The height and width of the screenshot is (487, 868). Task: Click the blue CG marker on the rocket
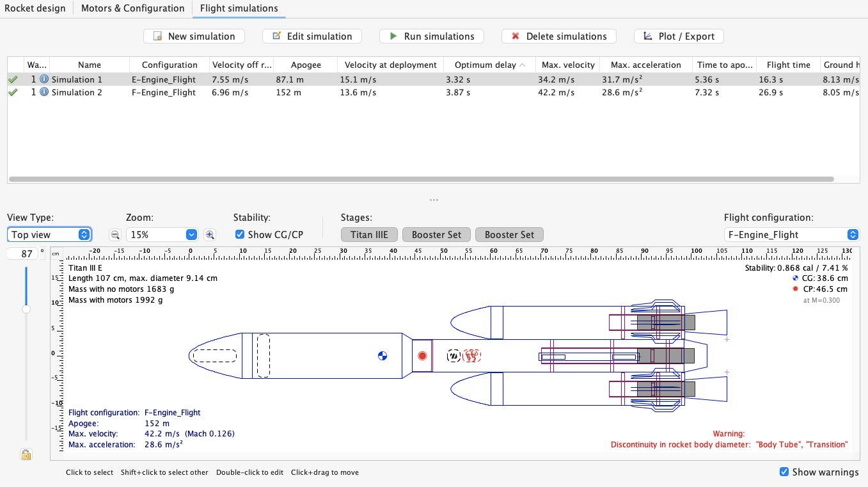pos(383,356)
